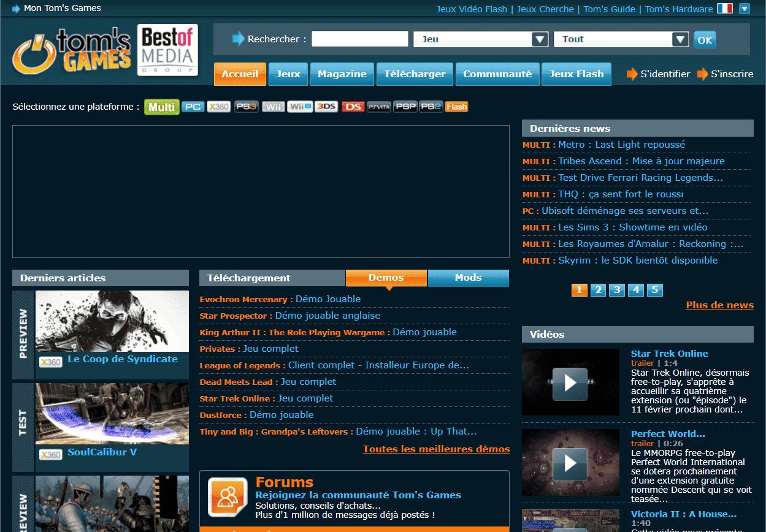Pick the 3DS platform icon
Viewport: 766px width, 532px height.
(326, 107)
